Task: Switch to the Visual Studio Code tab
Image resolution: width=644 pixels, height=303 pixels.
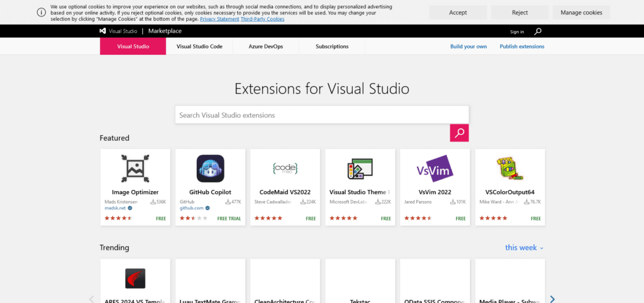Action: pos(199,47)
